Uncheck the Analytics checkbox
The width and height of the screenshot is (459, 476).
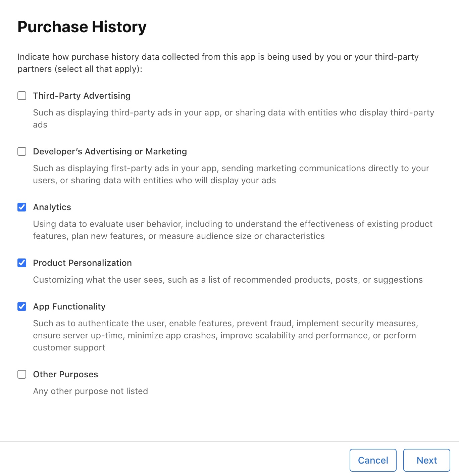pos(21,207)
